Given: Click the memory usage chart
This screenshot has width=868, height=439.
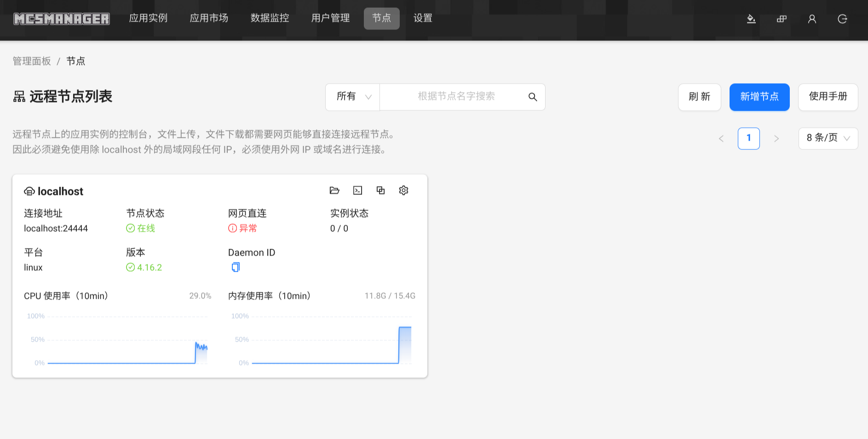Looking at the screenshot, I should pyautogui.click(x=322, y=340).
